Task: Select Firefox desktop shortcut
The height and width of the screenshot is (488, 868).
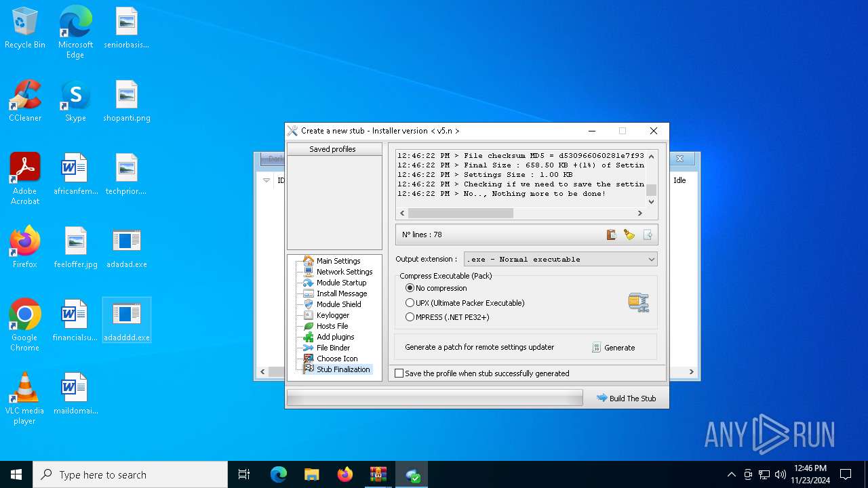Action: point(25,247)
